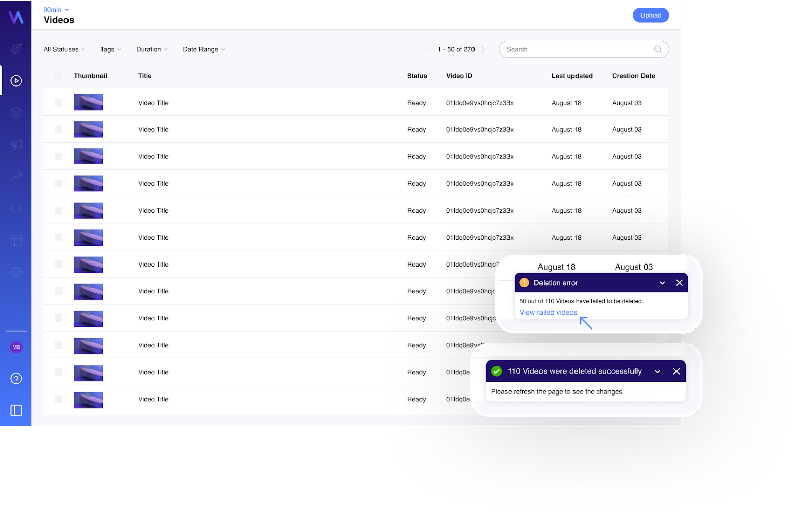
Task: Toggle the sidebar collapse panel icon
Action: coord(16,410)
